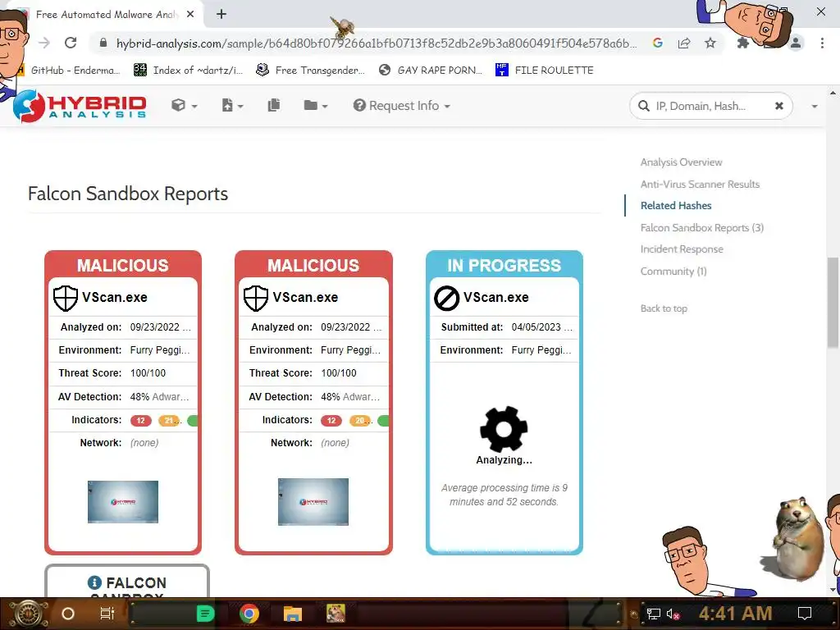Click red indicator badge 12 in the first card
This screenshot has width=840, height=630.
[141, 421]
